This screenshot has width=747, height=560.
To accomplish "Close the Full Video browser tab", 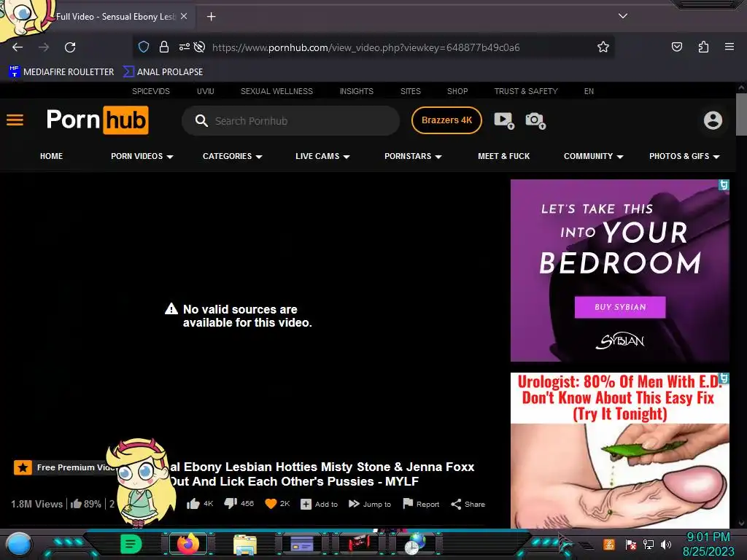I will click(184, 16).
